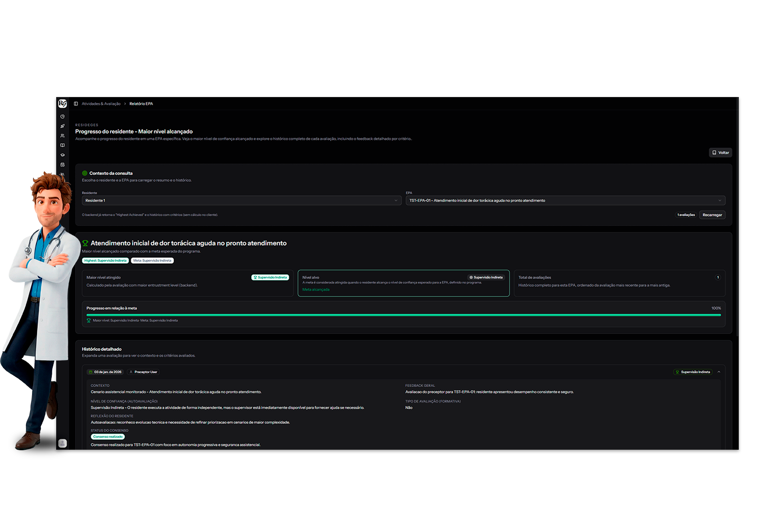The width and height of the screenshot is (765, 532).
Task: Click the Recarregar button
Action: (712, 215)
